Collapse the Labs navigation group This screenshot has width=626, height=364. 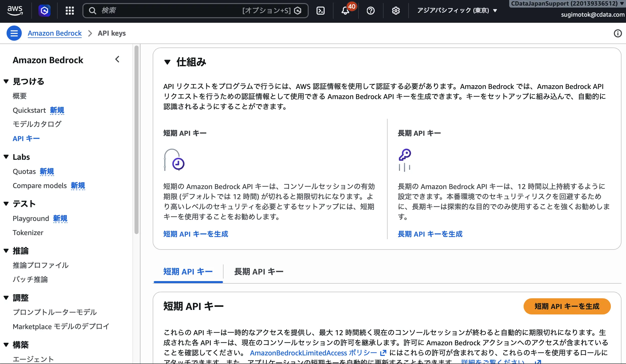click(6, 157)
